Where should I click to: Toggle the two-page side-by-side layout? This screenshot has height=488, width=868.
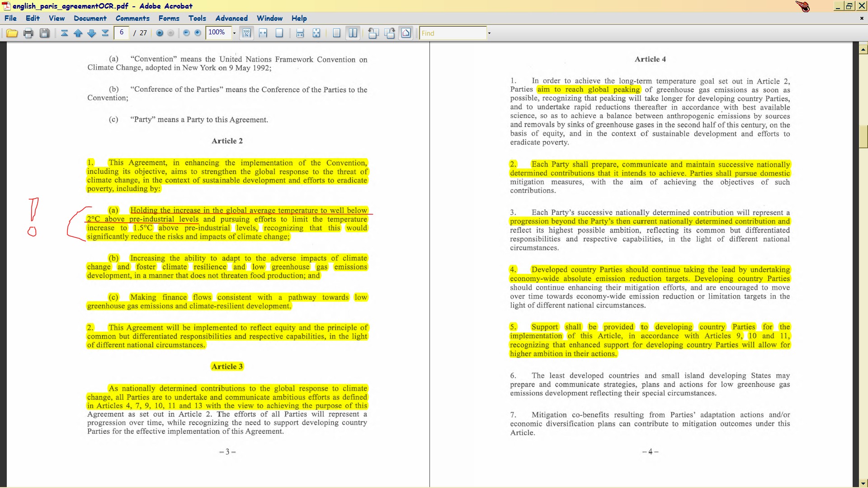tap(353, 33)
